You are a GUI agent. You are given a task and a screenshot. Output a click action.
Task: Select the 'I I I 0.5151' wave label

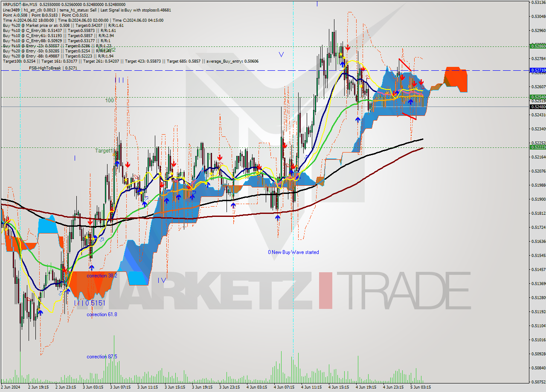pos(90,303)
